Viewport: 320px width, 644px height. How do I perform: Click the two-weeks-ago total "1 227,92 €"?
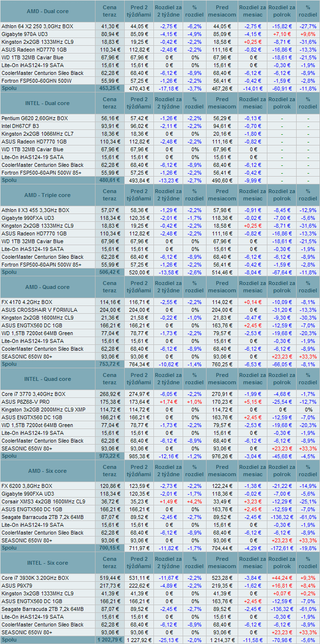pos(139,640)
